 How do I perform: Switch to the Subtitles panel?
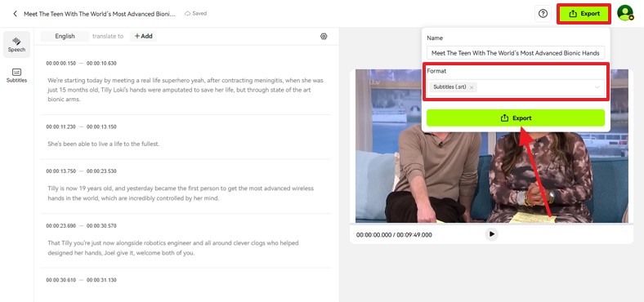[x=16, y=75]
